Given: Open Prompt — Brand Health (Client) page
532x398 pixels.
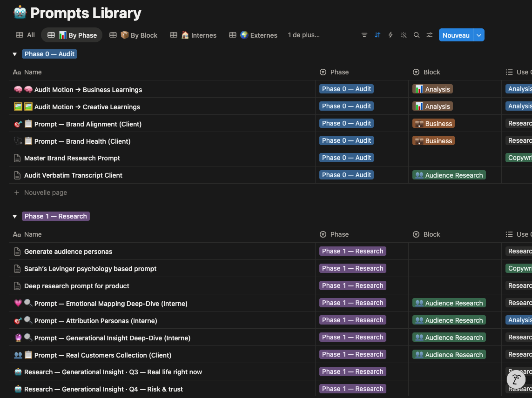Looking at the screenshot, I should pos(82,141).
